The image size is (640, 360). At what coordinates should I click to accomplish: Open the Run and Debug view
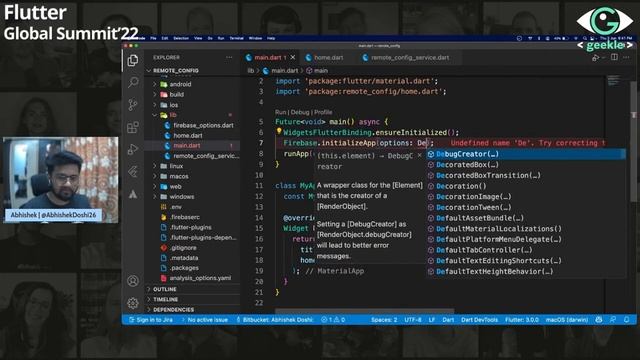click(x=133, y=149)
